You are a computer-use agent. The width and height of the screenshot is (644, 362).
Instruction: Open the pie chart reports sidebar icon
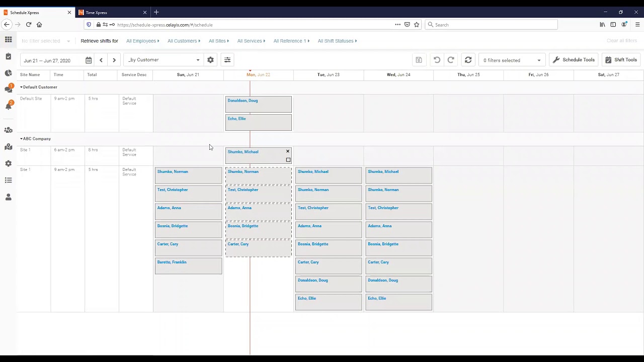[x=8, y=73]
